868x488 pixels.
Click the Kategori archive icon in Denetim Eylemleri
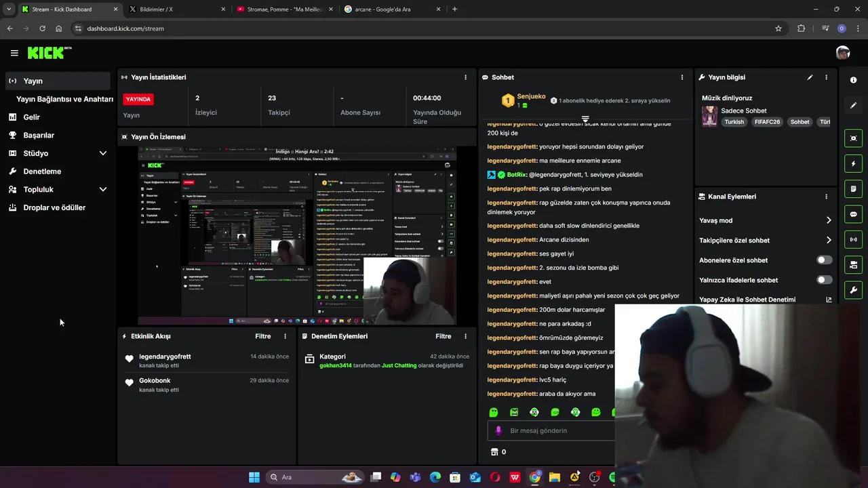click(x=309, y=359)
